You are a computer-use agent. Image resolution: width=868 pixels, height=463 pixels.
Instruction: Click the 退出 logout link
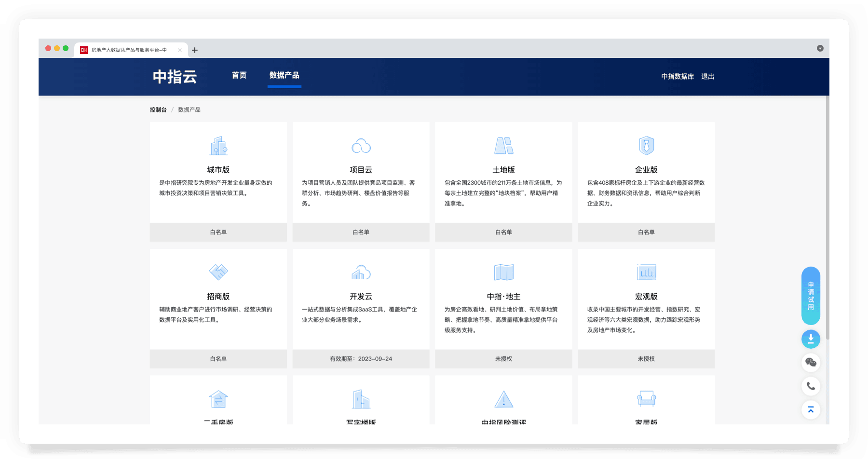click(x=707, y=77)
